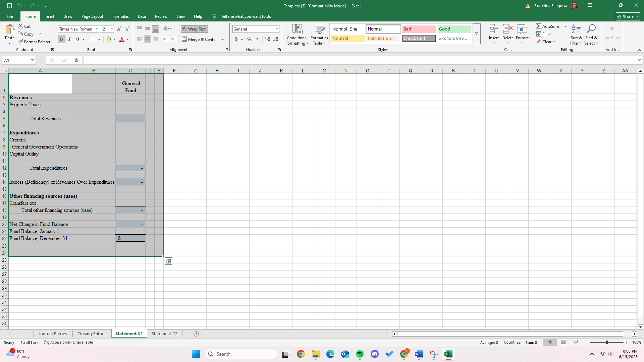Click Merge & Center
644x362 pixels.
(x=200, y=39)
